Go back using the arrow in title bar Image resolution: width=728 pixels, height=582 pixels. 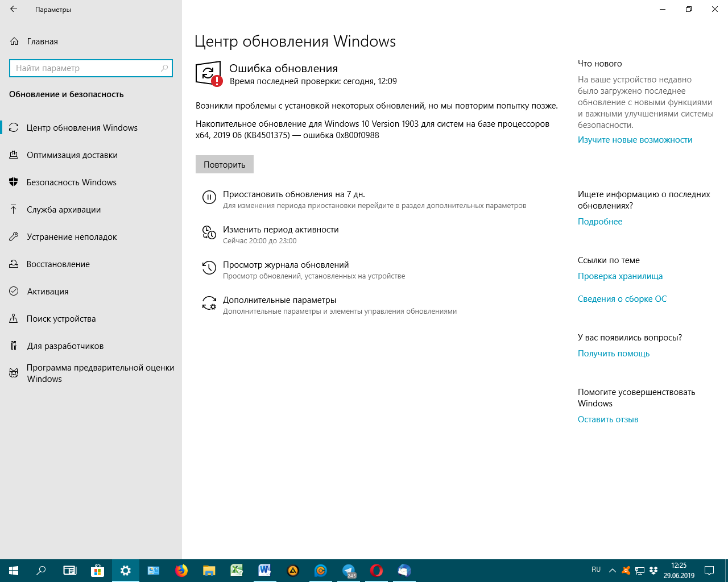point(14,9)
